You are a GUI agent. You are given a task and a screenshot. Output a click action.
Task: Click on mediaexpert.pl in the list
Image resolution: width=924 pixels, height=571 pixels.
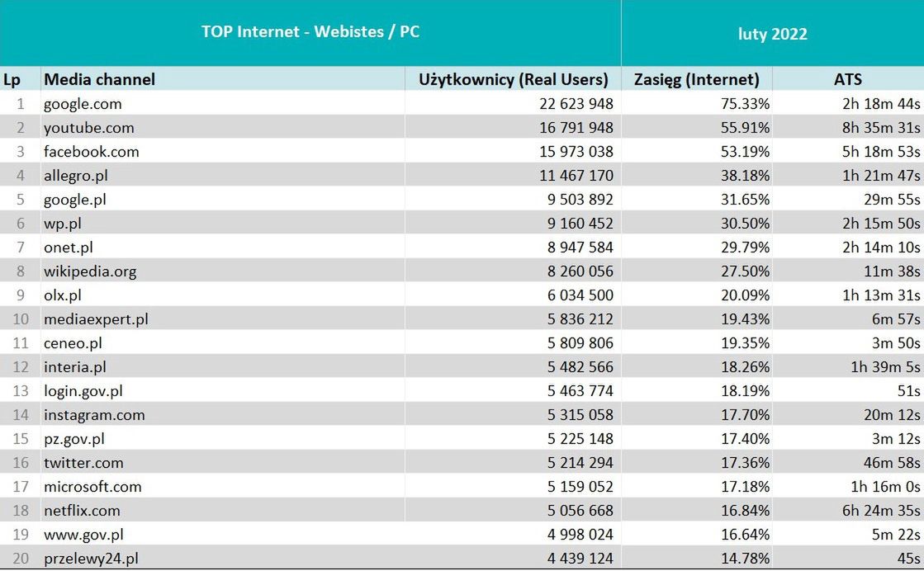(x=96, y=319)
